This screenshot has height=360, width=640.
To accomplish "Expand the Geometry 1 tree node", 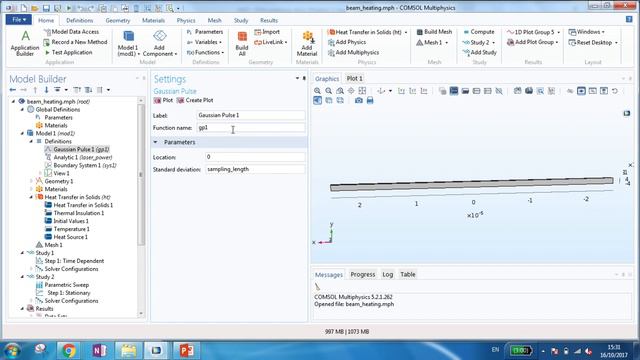I will tap(31, 181).
